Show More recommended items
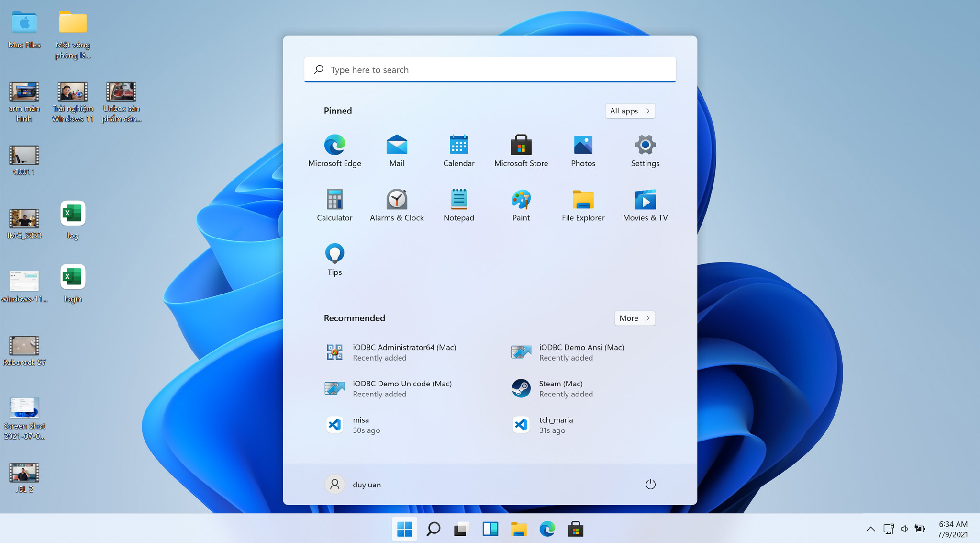 click(x=635, y=318)
